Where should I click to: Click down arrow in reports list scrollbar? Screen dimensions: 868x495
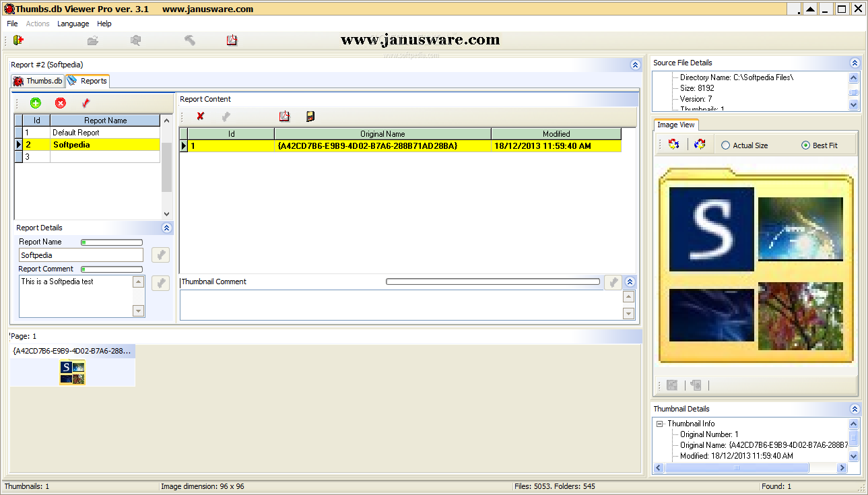pyautogui.click(x=166, y=213)
